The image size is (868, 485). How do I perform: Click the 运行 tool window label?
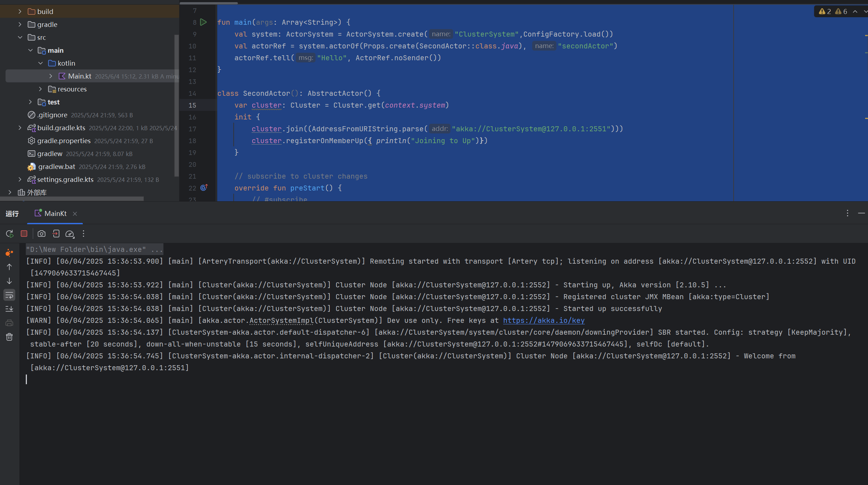(12, 213)
